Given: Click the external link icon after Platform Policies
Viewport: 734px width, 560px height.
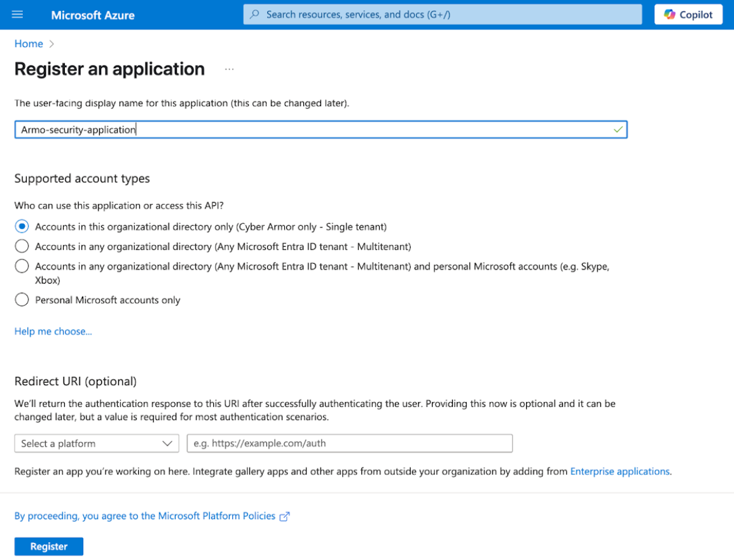Looking at the screenshot, I should (x=284, y=517).
